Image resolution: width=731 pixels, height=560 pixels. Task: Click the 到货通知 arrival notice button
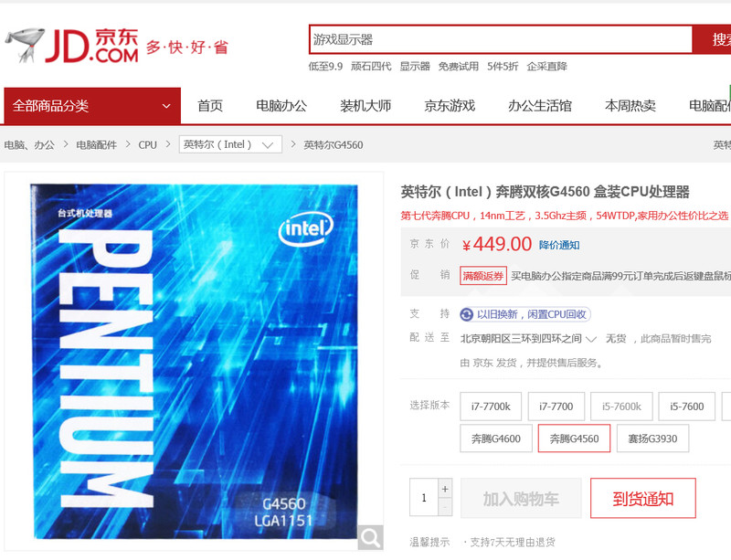tap(643, 499)
